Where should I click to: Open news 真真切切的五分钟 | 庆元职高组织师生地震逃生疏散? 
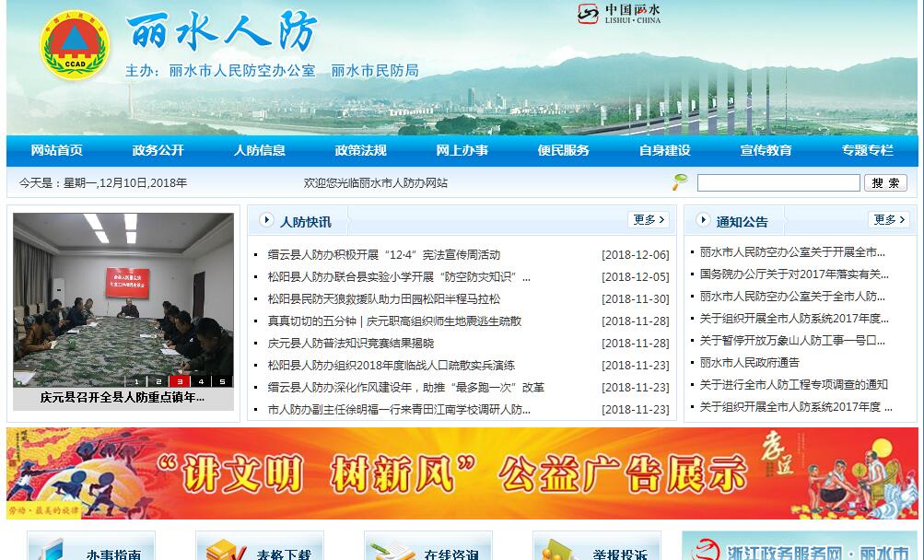tap(394, 321)
